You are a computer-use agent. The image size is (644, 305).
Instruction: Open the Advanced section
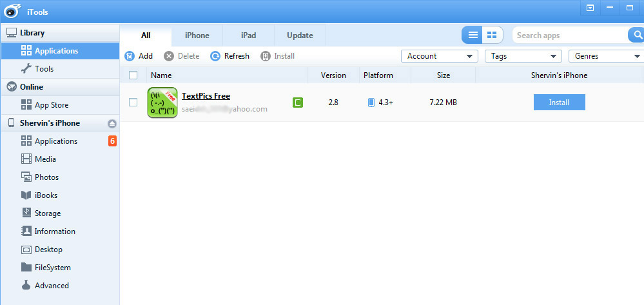click(x=60, y=285)
